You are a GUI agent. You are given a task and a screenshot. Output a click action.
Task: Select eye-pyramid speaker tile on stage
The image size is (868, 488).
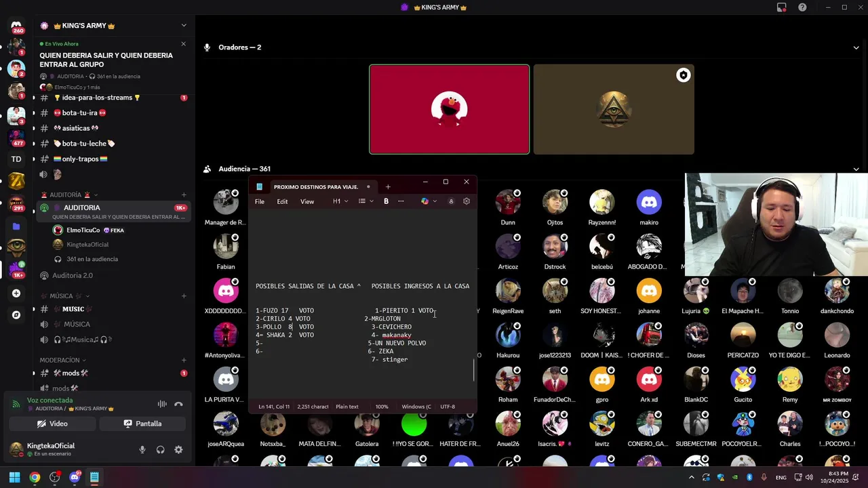[614, 109]
